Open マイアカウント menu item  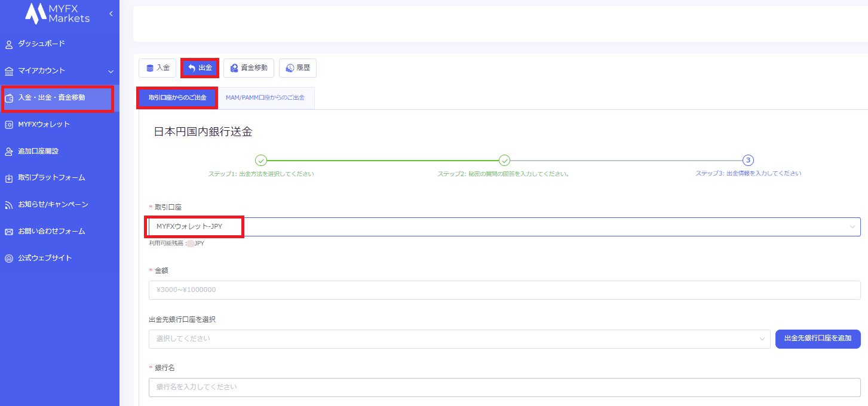pyautogui.click(x=60, y=70)
